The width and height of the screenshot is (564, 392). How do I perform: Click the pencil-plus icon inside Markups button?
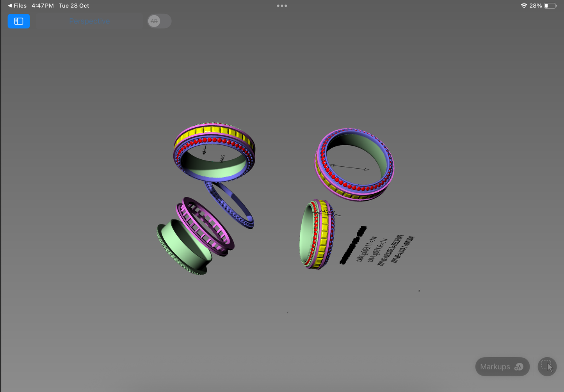click(519, 367)
